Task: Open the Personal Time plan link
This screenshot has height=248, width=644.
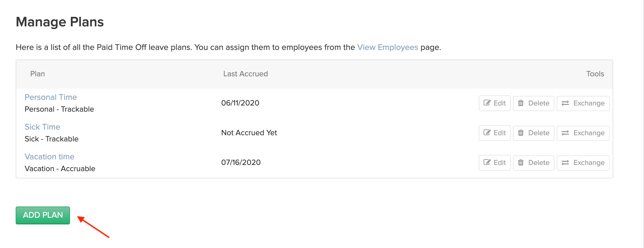Action: click(51, 97)
